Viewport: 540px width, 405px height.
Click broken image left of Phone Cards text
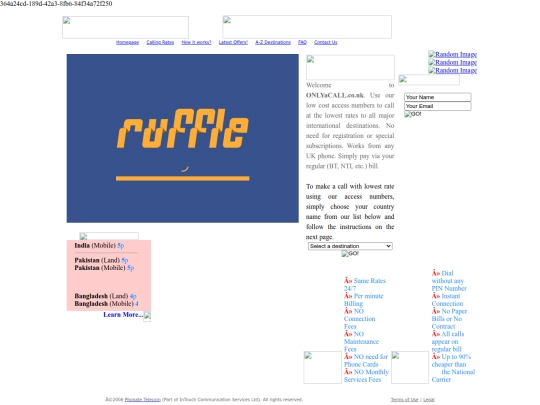click(322, 367)
